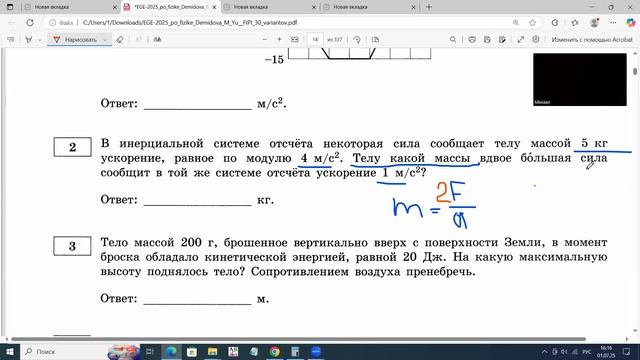This screenshot has height=360, width=640.
Task: Open the tab actions menu
Action: point(10,7)
